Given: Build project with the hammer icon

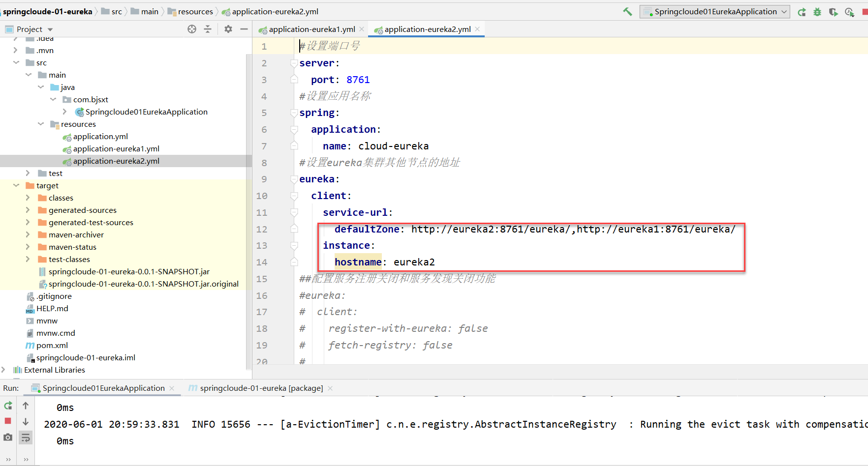Looking at the screenshot, I should click(x=627, y=12).
